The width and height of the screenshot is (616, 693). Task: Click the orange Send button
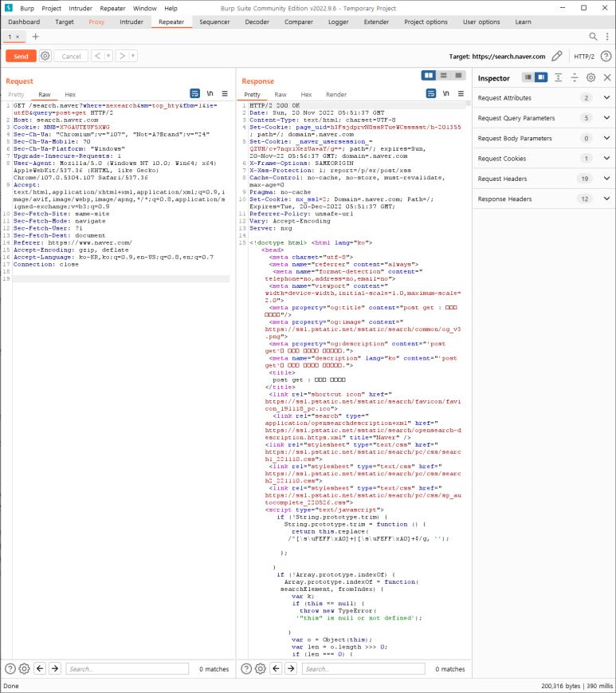pyautogui.click(x=21, y=56)
